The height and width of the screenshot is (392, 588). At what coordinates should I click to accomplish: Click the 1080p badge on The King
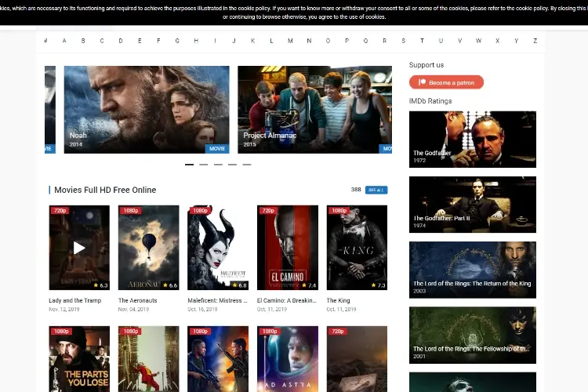click(x=339, y=210)
